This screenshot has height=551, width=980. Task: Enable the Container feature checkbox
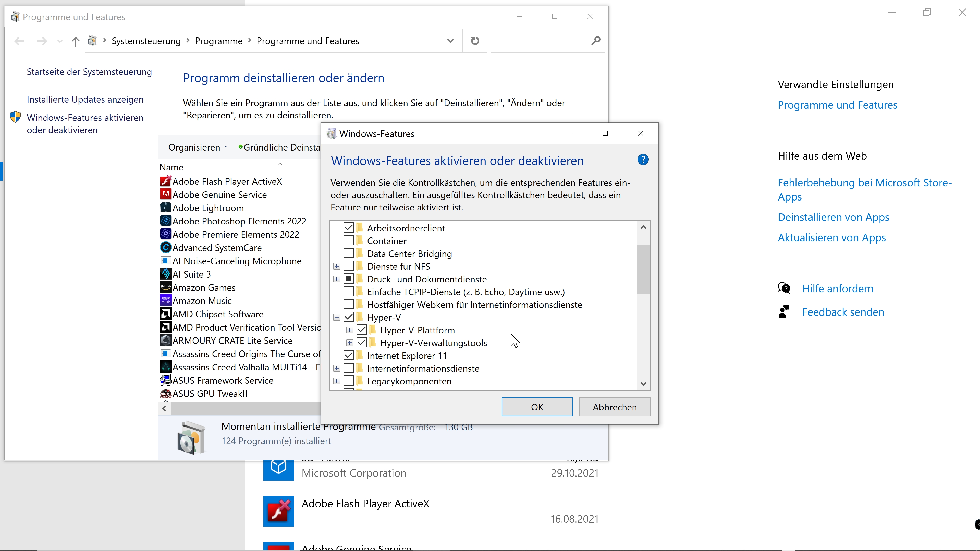[348, 241]
